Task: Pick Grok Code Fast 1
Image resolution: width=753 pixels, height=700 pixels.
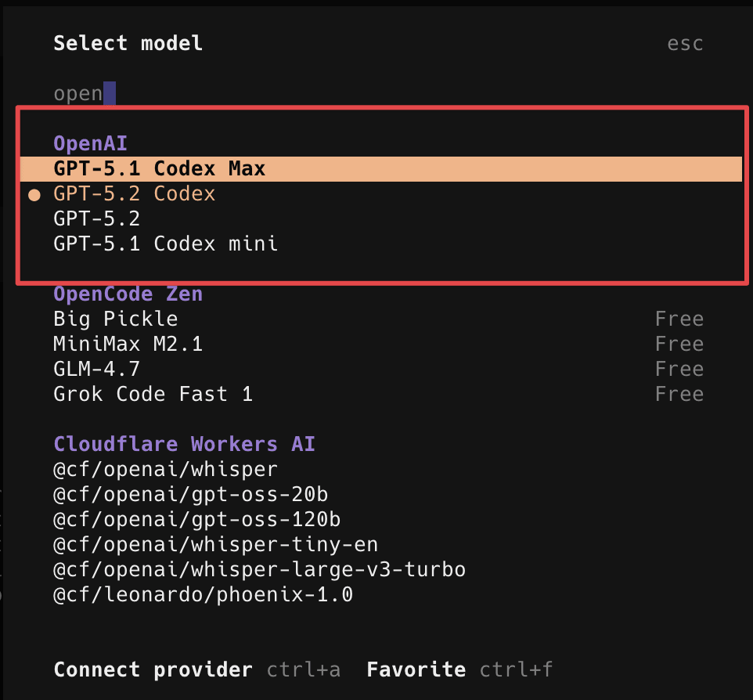Action: [153, 394]
